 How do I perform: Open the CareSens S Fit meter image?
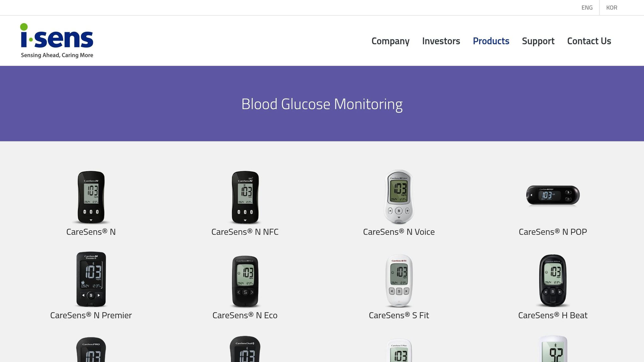(399, 281)
